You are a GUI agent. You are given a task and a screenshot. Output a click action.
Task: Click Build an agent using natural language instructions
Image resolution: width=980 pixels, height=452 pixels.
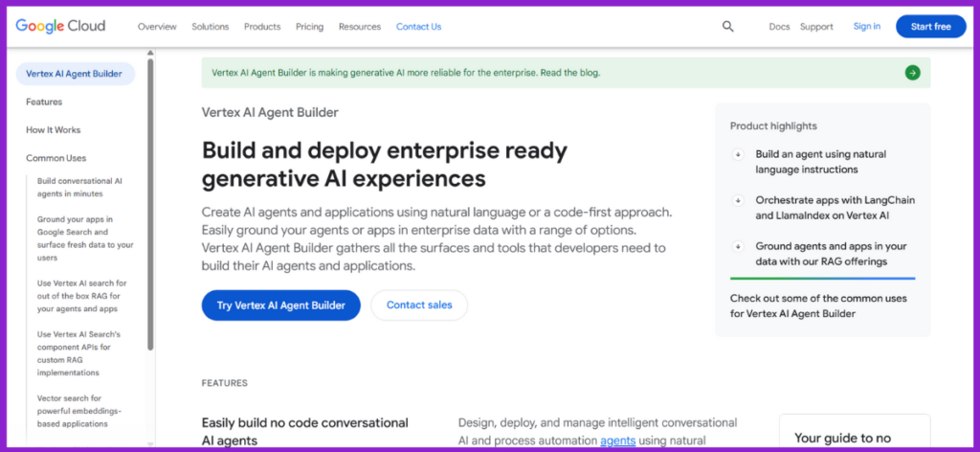point(820,162)
